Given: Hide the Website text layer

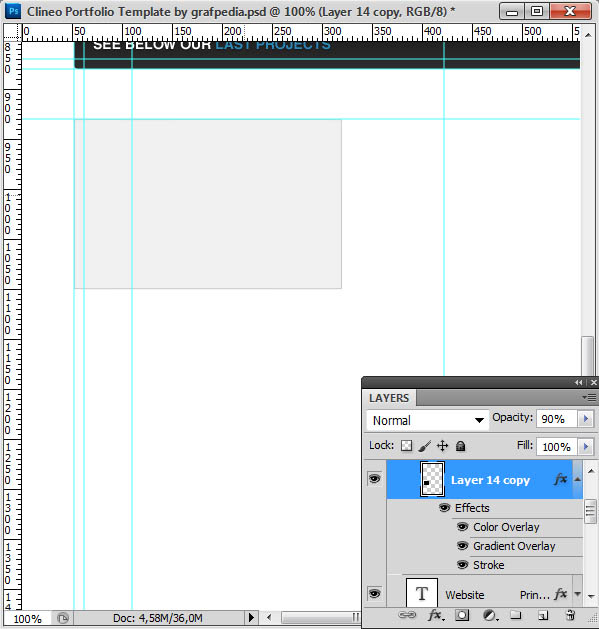Looking at the screenshot, I should 374,593.
